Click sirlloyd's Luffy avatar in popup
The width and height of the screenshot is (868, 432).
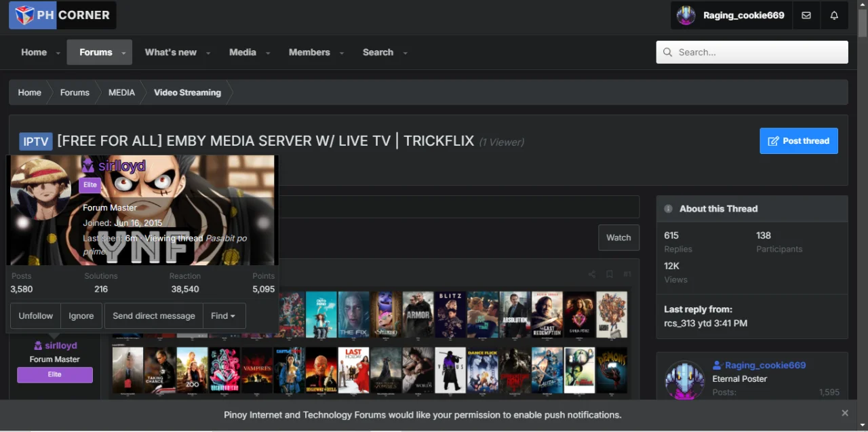pos(41,188)
